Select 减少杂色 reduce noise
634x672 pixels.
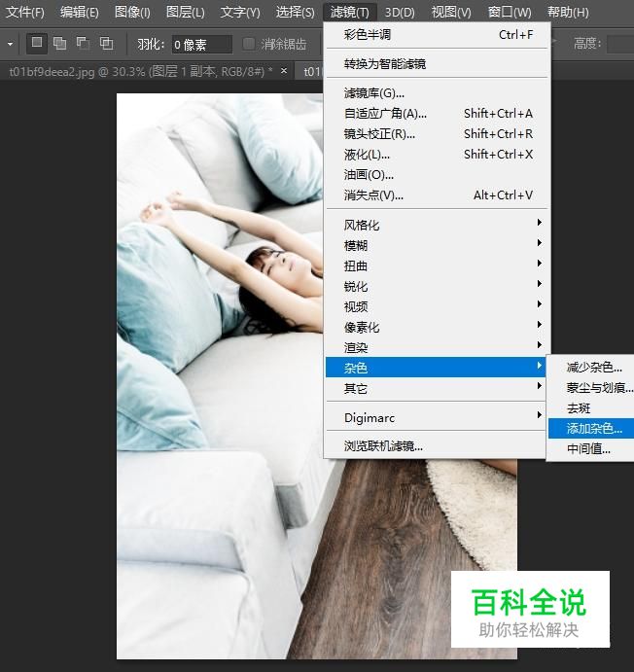[x=591, y=368]
